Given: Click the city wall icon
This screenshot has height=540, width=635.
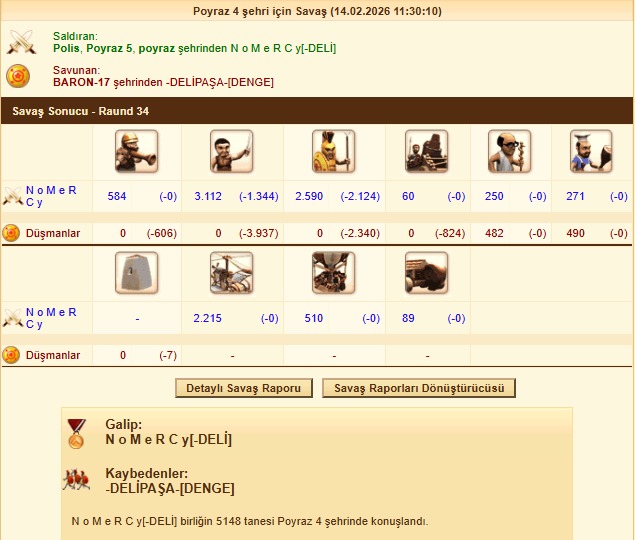Looking at the screenshot, I should pos(136,273).
